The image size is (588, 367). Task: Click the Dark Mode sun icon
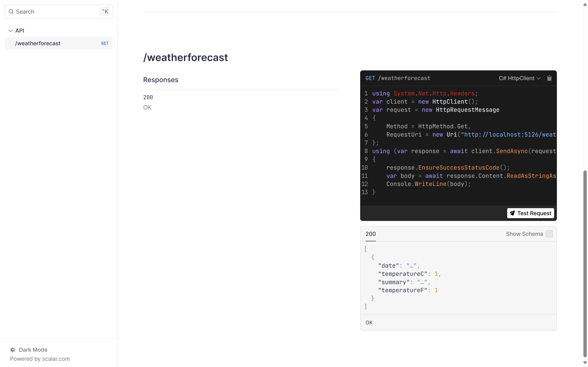[13, 350]
